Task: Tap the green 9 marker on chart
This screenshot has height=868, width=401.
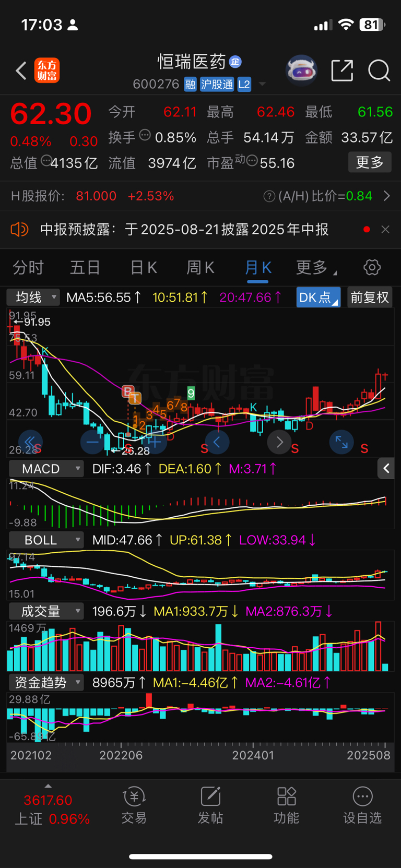Action: (191, 394)
